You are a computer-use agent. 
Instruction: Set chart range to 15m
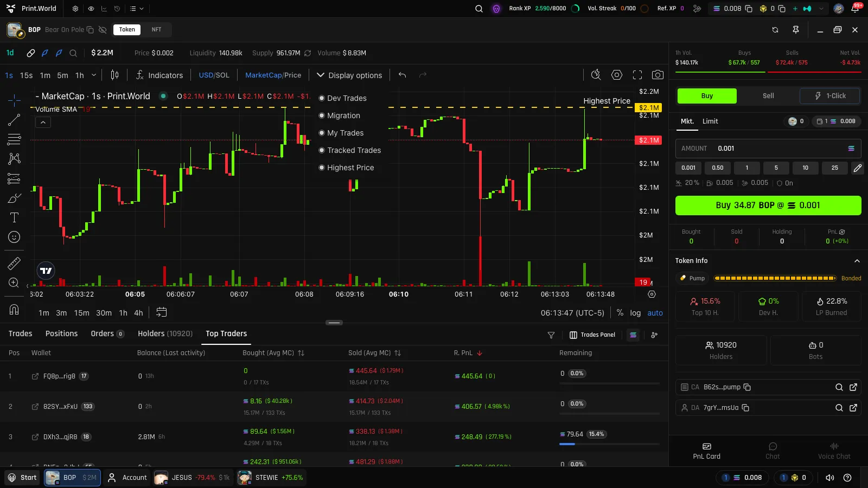click(82, 313)
